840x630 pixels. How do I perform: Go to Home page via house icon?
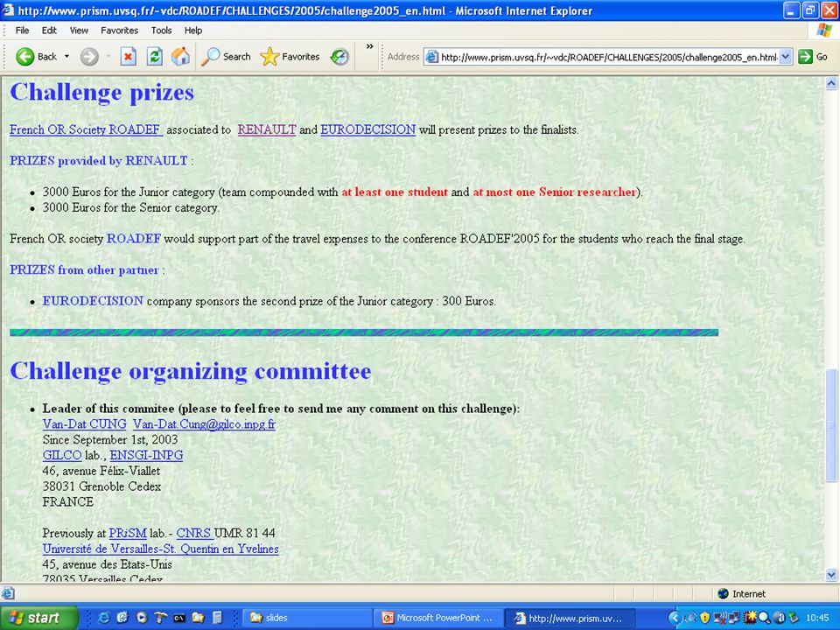tap(180, 56)
